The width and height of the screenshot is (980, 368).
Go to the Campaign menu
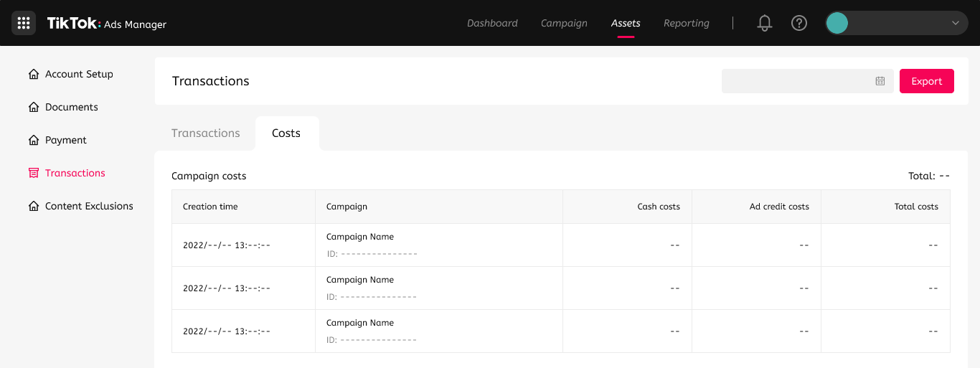coord(564,23)
